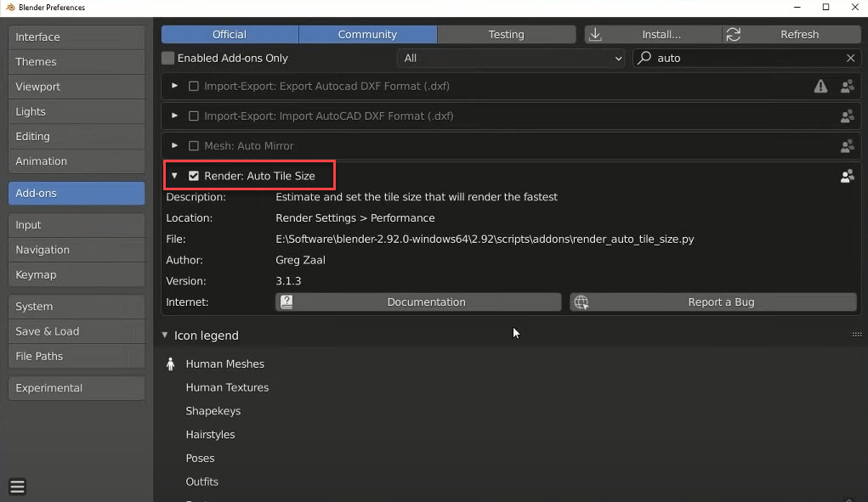Disable Render: Auto Tile Size add-on checkbox

[x=193, y=176]
